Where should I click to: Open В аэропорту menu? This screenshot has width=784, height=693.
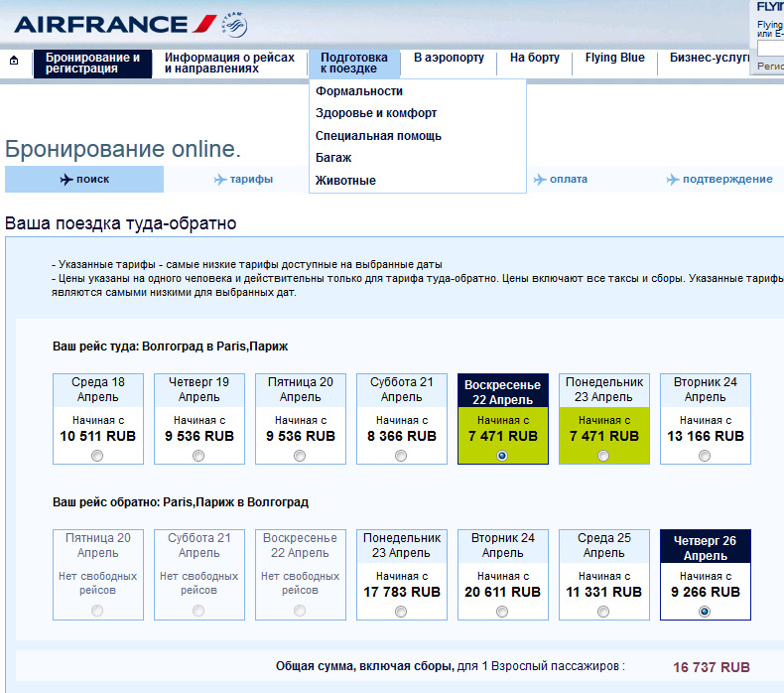coord(449,58)
